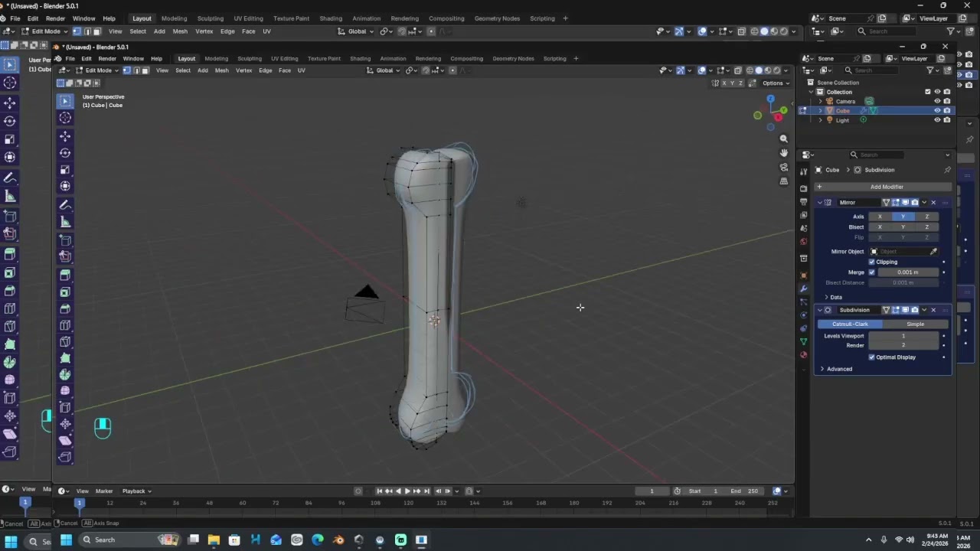The image size is (980, 551).
Task: Click the Subdivision Render levels field
Action: coord(903,345)
